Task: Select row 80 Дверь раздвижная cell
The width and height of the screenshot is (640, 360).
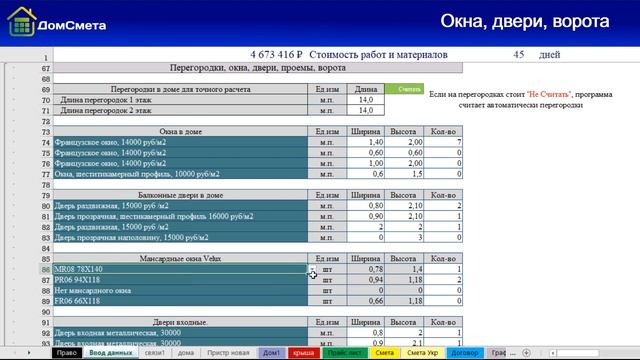Action: (x=180, y=206)
